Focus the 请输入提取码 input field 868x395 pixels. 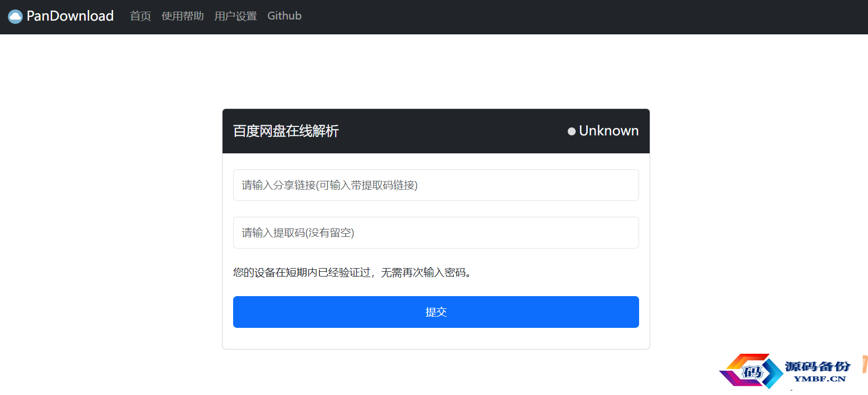click(x=436, y=233)
